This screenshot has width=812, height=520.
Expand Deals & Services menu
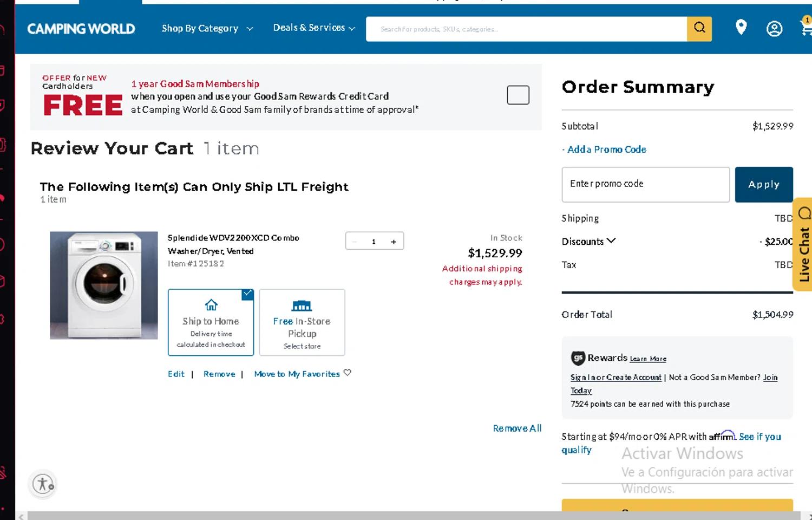(x=314, y=28)
